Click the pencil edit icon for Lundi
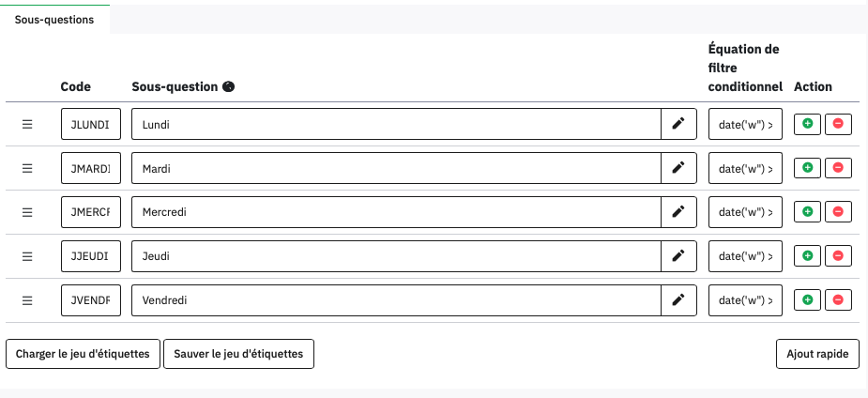This screenshot has height=398, width=868. point(678,124)
